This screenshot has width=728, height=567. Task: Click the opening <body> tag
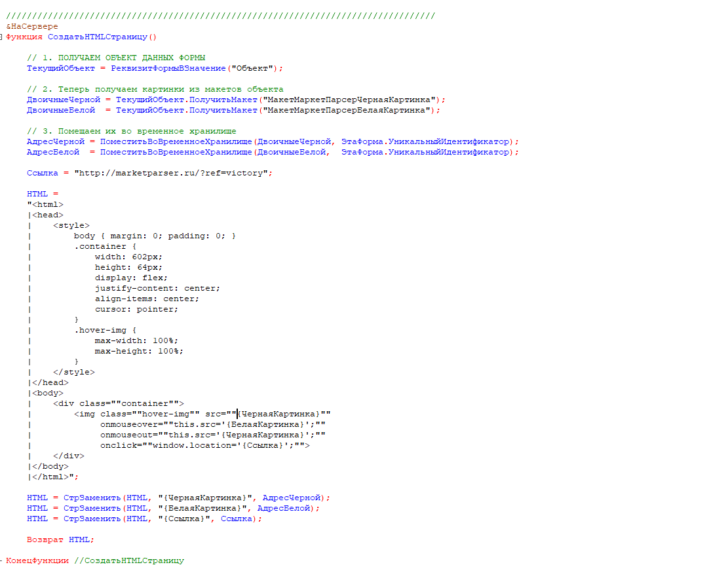[48, 393]
